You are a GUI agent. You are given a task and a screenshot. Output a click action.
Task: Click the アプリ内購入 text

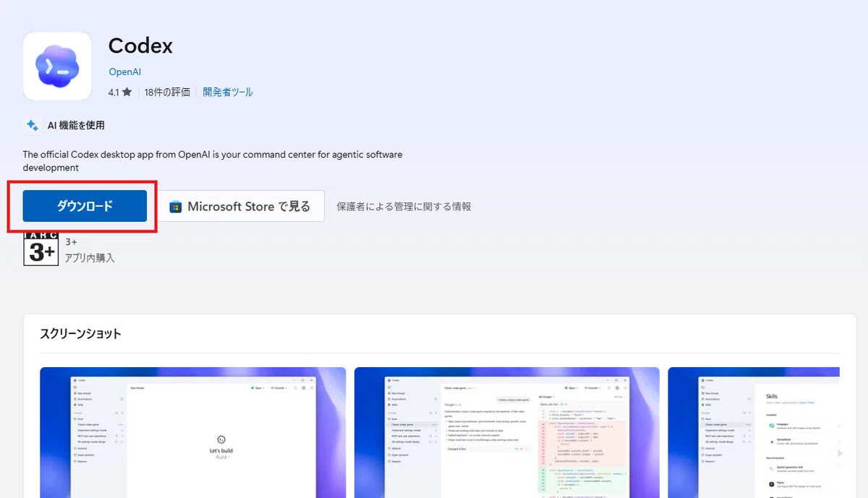coord(90,258)
